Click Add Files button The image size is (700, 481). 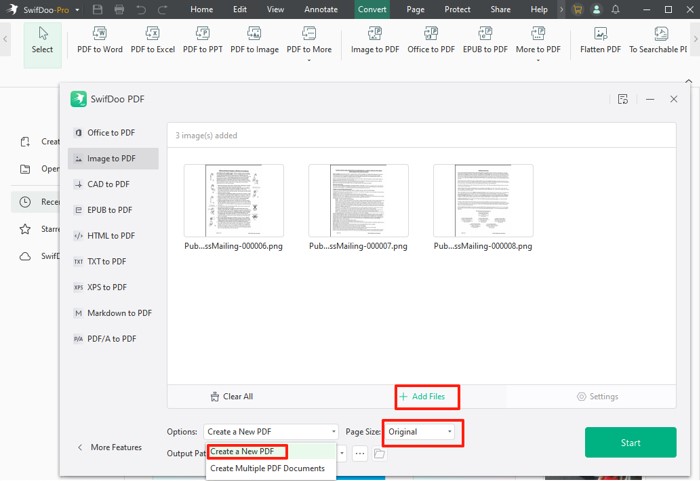(422, 396)
